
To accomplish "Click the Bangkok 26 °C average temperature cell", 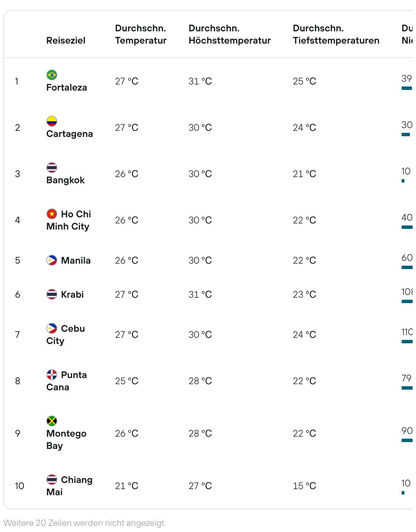I will coord(127,174).
